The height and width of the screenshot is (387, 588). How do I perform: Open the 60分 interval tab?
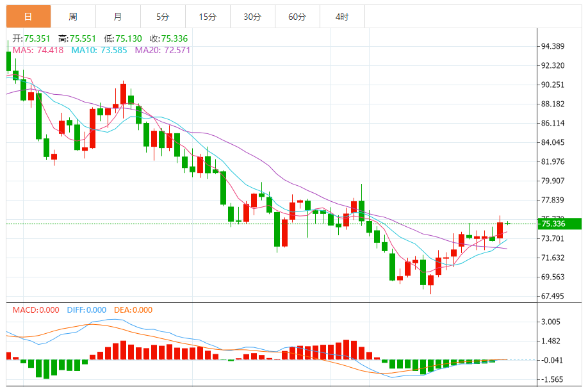coord(297,17)
